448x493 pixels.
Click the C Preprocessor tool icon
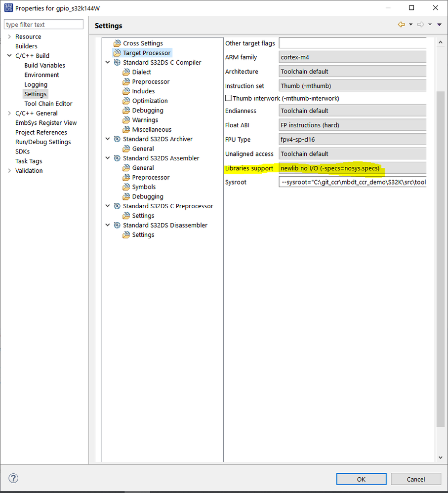[117, 206]
